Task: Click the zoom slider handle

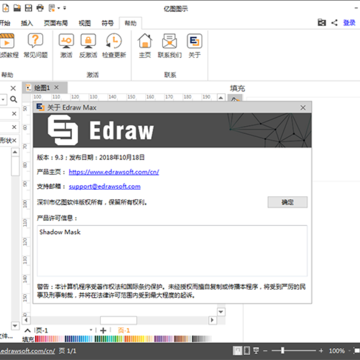Action: 283,351
